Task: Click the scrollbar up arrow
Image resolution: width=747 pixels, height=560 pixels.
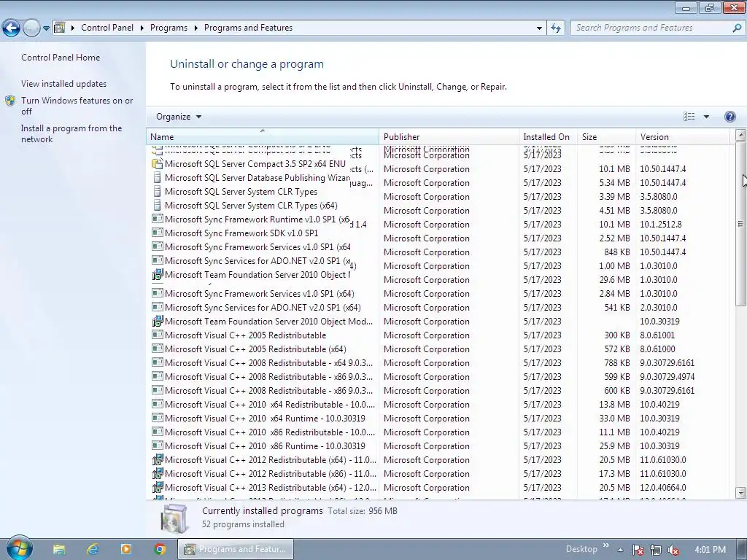Action: [x=740, y=135]
